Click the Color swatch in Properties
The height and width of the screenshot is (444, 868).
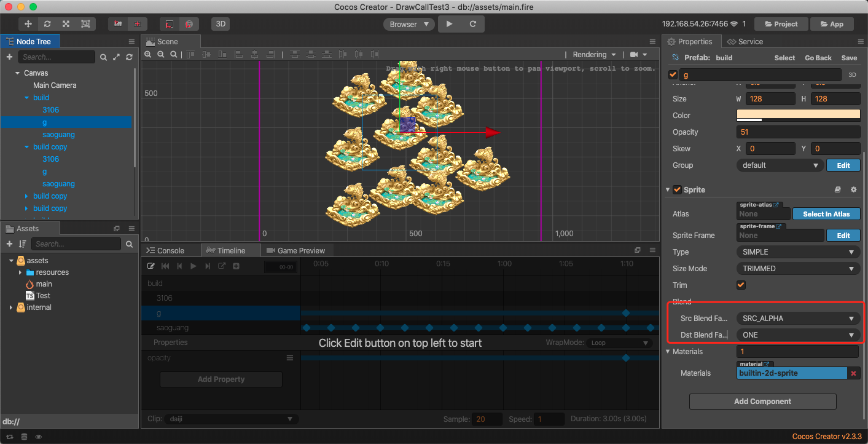[x=798, y=116]
